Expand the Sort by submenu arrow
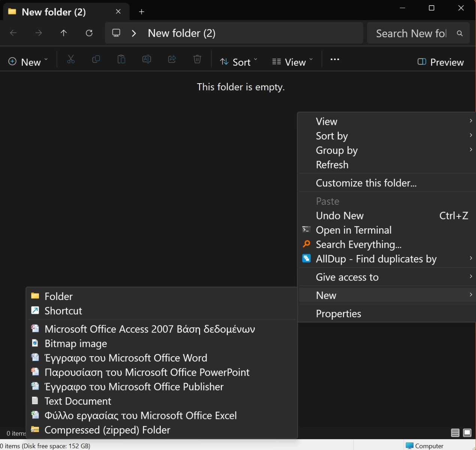 (471, 135)
